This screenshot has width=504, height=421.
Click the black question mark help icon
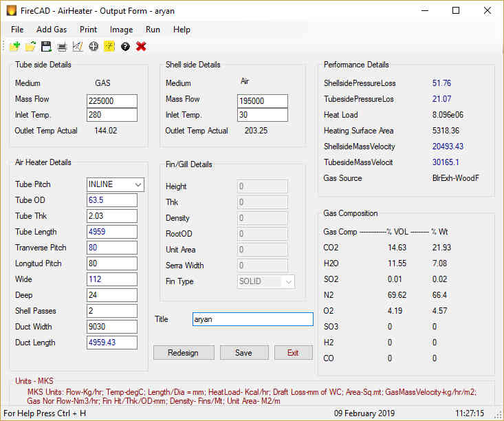coord(125,47)
